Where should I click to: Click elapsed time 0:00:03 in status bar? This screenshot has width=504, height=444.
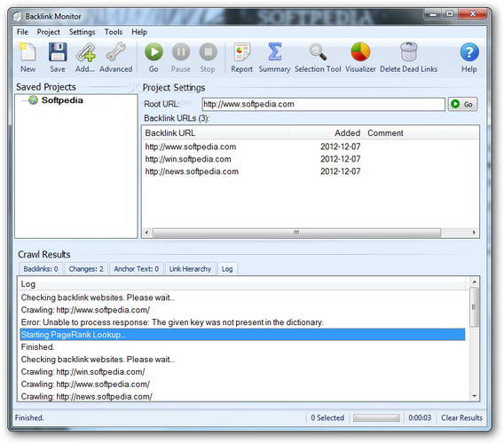(x=420, y=417)
